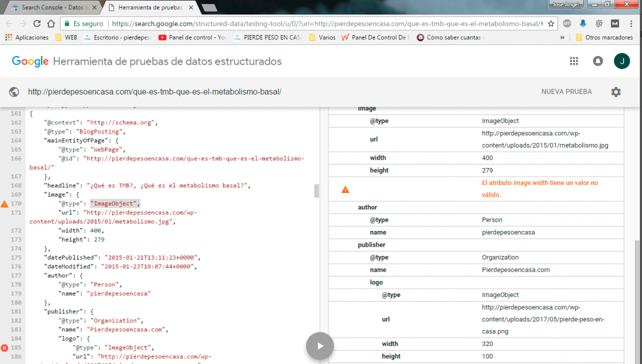642x364 pixels.
Task: Click the "Organization" value on line 182
Action: click(115, 321)
